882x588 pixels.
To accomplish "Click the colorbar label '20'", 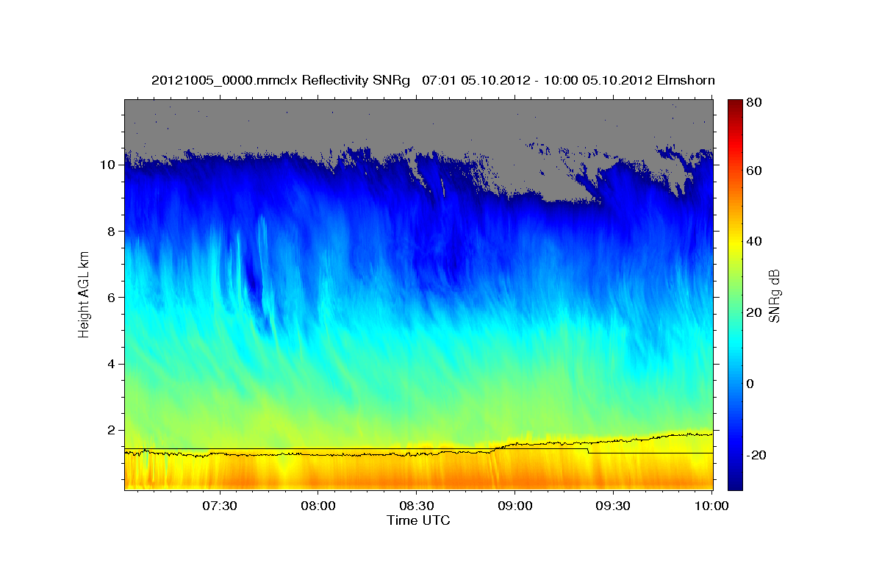I will tap(753, 312).
